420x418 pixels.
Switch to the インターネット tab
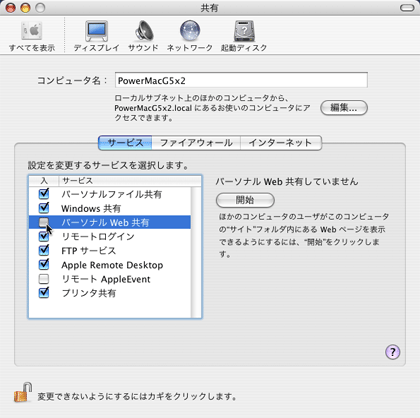(x=281, y=143)
